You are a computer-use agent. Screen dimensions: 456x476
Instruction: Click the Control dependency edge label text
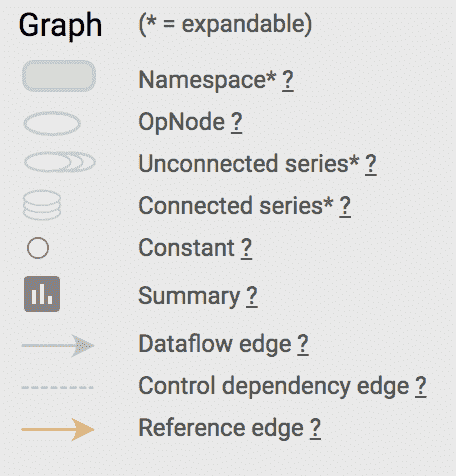click(x=274, y=387)
